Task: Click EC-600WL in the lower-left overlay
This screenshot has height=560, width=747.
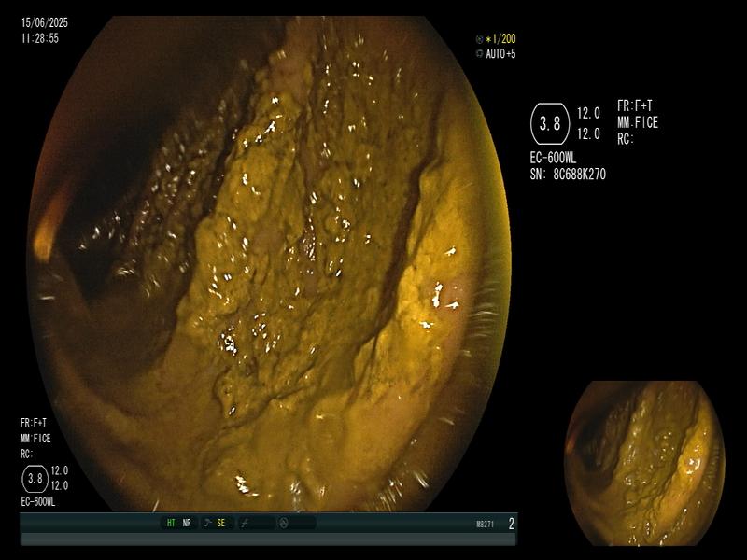Action: point(38,502)
